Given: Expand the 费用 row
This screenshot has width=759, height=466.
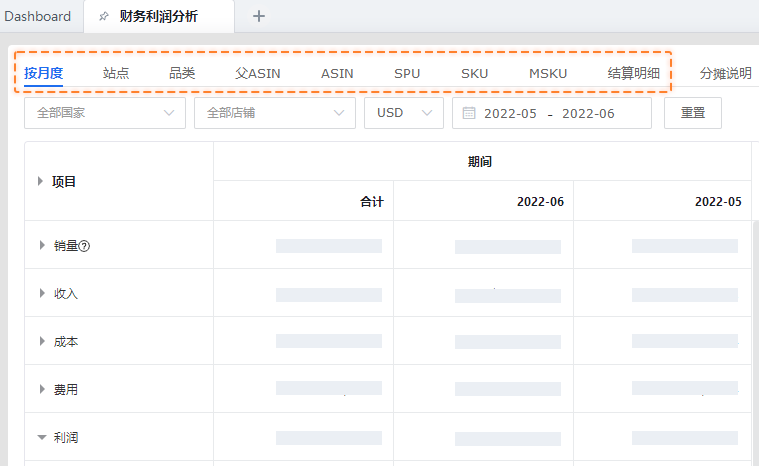Looking at the screenshot, I should [42, 389].
